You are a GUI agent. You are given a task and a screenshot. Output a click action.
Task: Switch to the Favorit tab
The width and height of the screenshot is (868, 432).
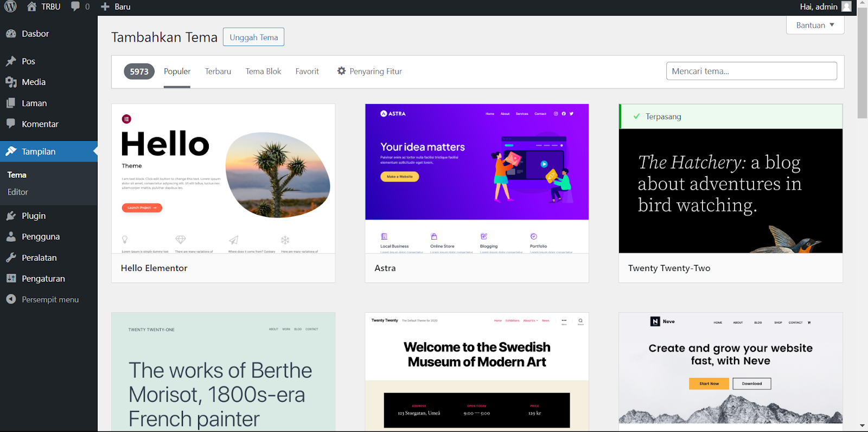click(x=307, y=72)
